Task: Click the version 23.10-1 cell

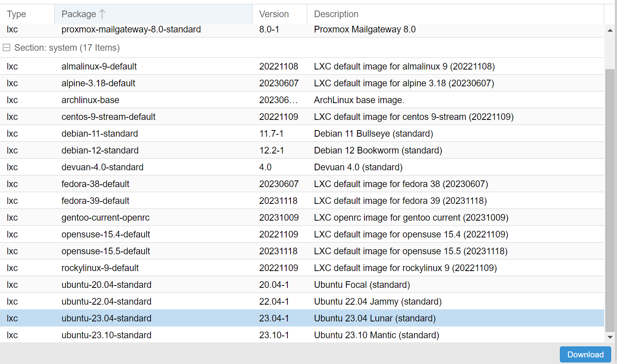Action: tap(280, 335)
